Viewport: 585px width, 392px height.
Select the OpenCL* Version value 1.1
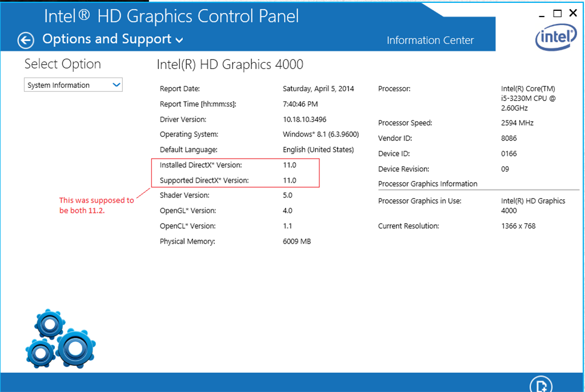pos(287,226)
